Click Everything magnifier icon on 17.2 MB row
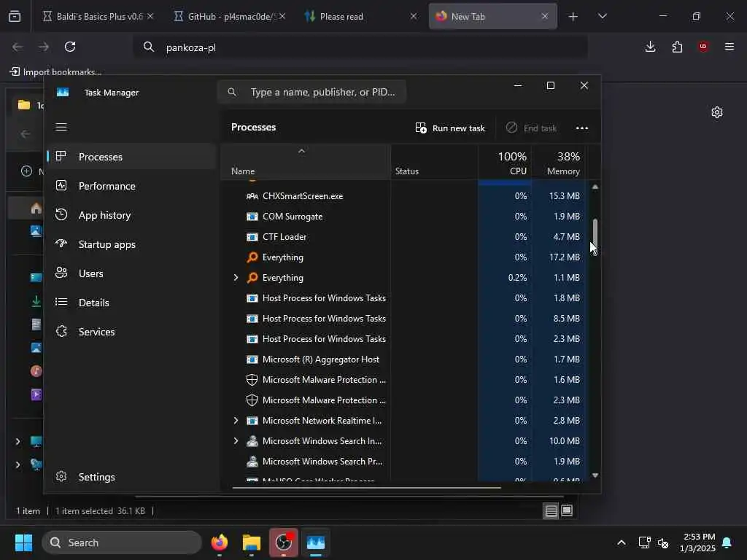 (252, 257)
